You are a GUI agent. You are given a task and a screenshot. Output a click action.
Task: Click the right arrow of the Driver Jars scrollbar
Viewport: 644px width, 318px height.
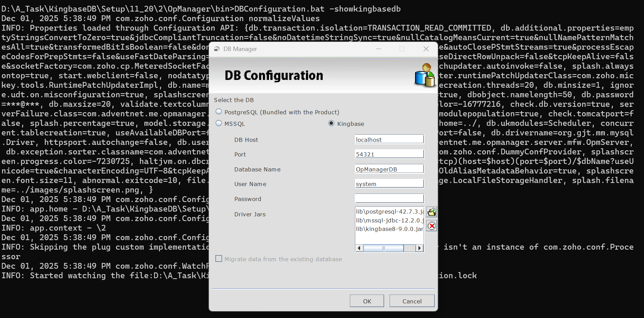(420, 248)
